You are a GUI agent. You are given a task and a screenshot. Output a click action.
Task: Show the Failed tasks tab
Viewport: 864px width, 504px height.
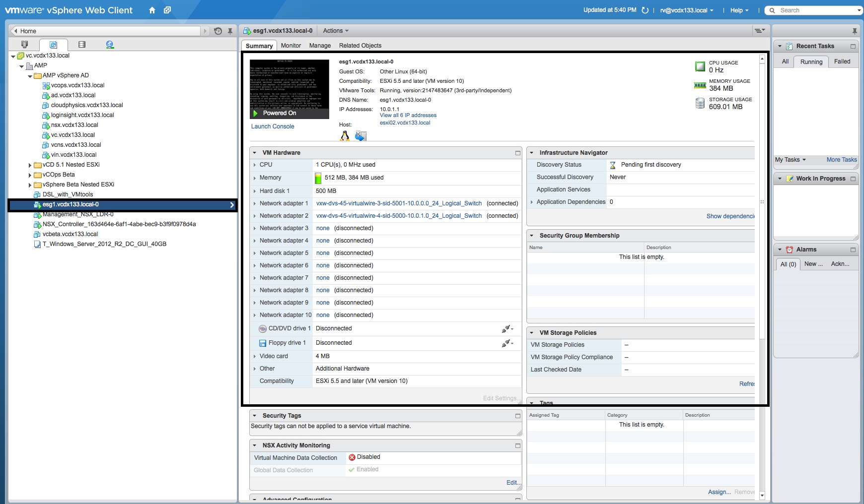[842, 62]
